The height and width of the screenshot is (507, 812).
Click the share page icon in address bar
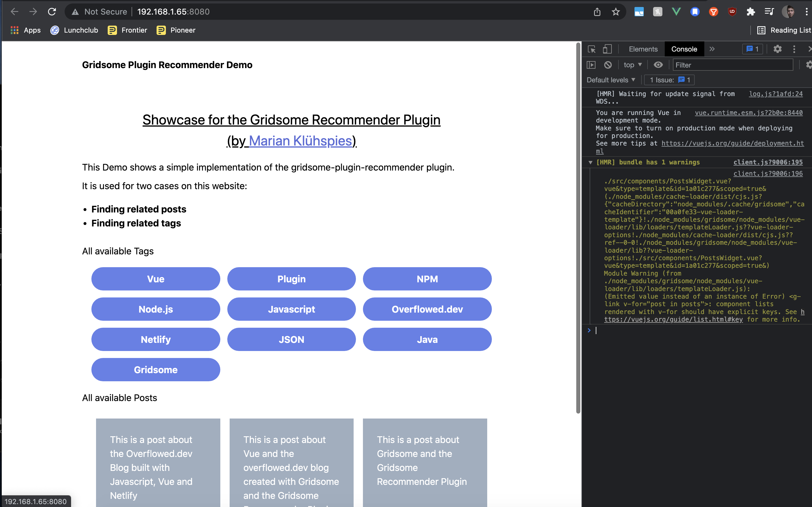[x=597, y=12]
